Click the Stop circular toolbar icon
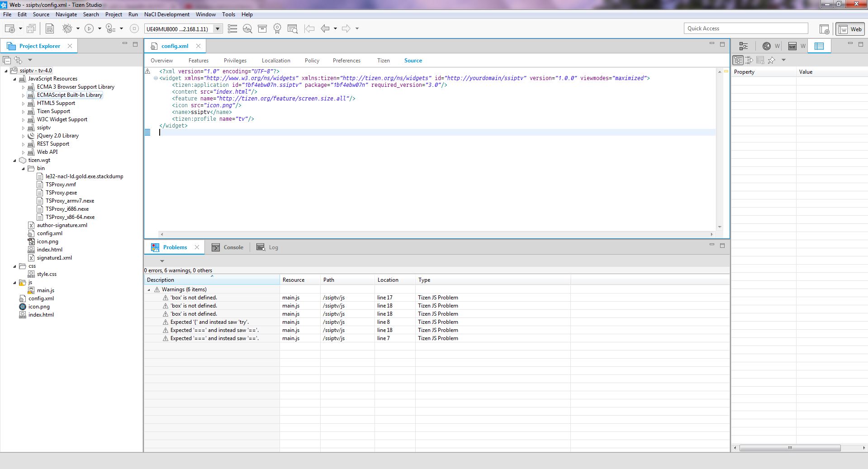The image size is (868, 469). (134, 28)
